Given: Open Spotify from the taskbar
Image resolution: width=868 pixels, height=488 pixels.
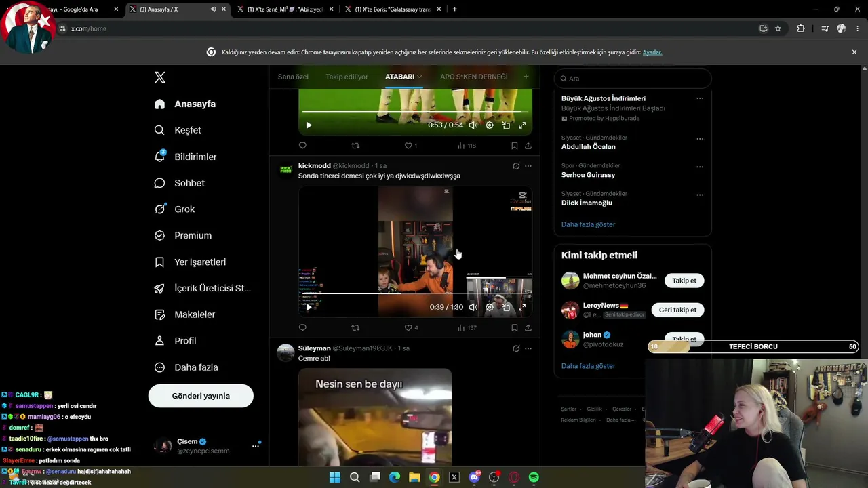Looking at the screenshot, I should 534,477.
